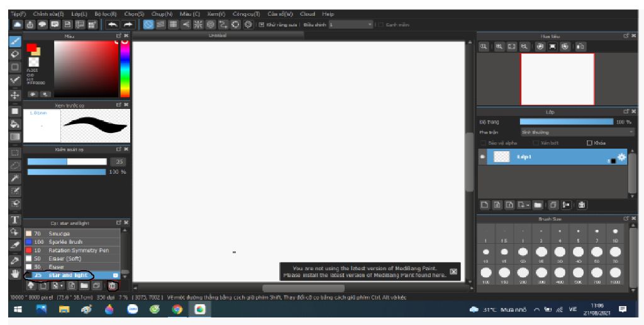The width and height of the screenshot is (644, 325).
Task: Check the Xén bớt clipping checkbox
Action: pos(536,143)
